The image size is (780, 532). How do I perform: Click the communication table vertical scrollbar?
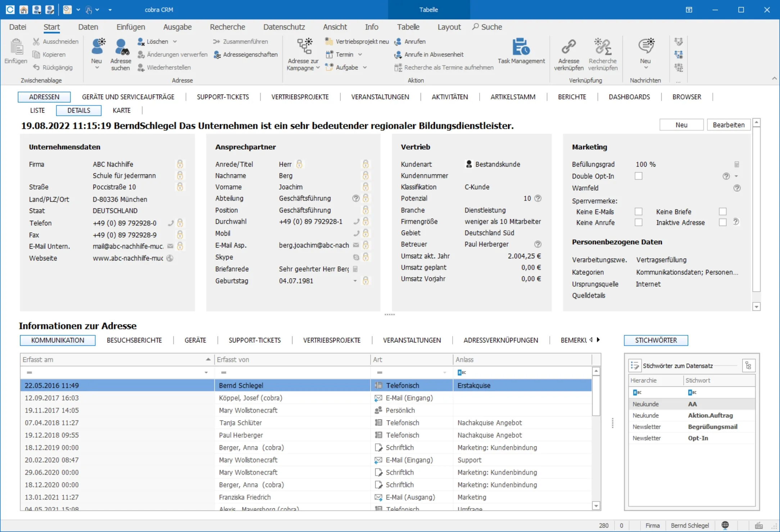(x=596, y=396)
